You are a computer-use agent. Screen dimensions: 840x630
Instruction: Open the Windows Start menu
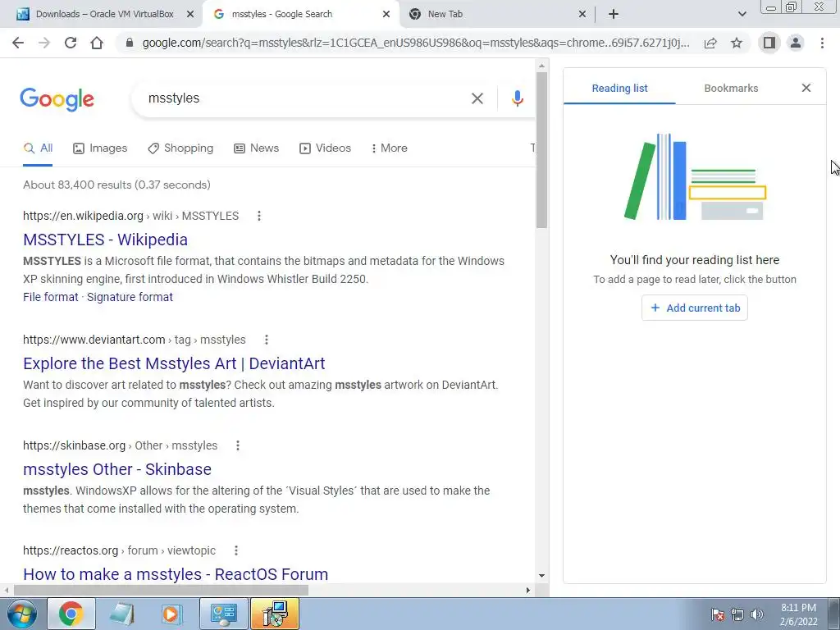click(21, 614)
